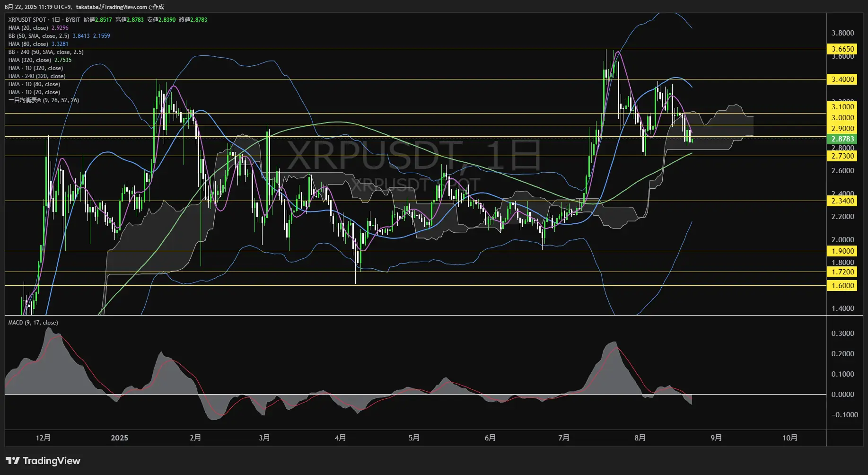Screen dimensions: 868x475
Task: Select the HMA · 240 (320, close) legend
Action: (37, 76)
